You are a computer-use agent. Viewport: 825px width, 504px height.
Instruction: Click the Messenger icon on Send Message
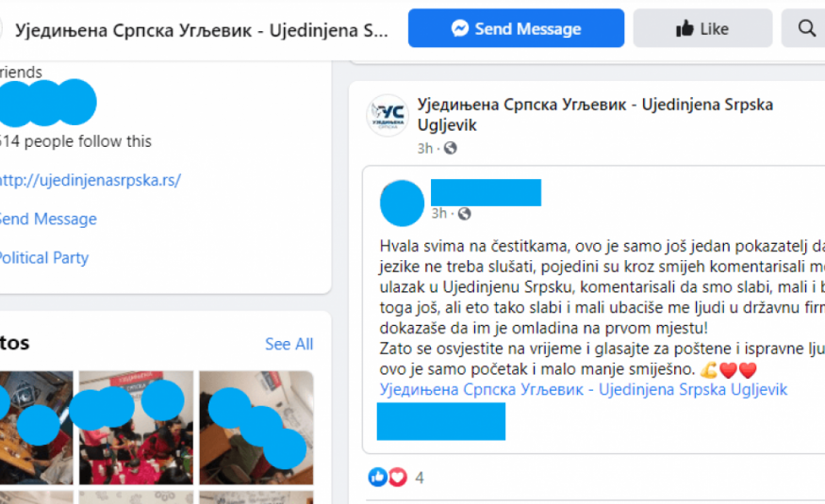coord(460,28)
